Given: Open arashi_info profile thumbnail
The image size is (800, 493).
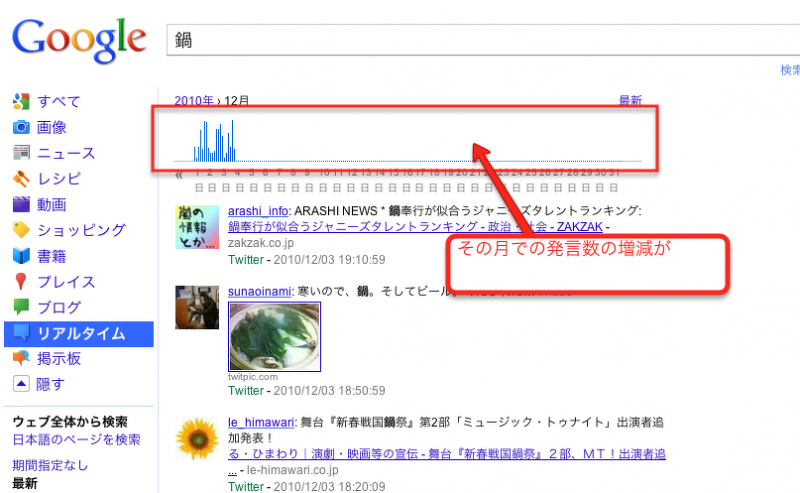Looking at the screenshot, I should (x=197, y=227).
